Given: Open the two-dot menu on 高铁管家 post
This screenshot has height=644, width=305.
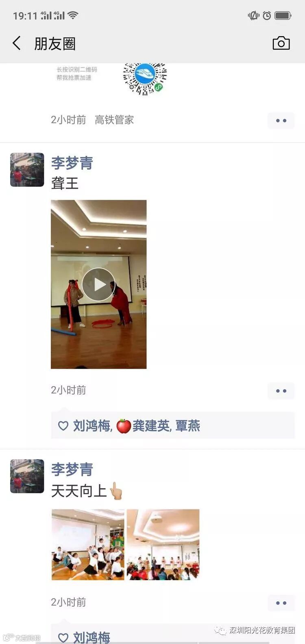Looking at the screenshot, I should coord(281,120).
